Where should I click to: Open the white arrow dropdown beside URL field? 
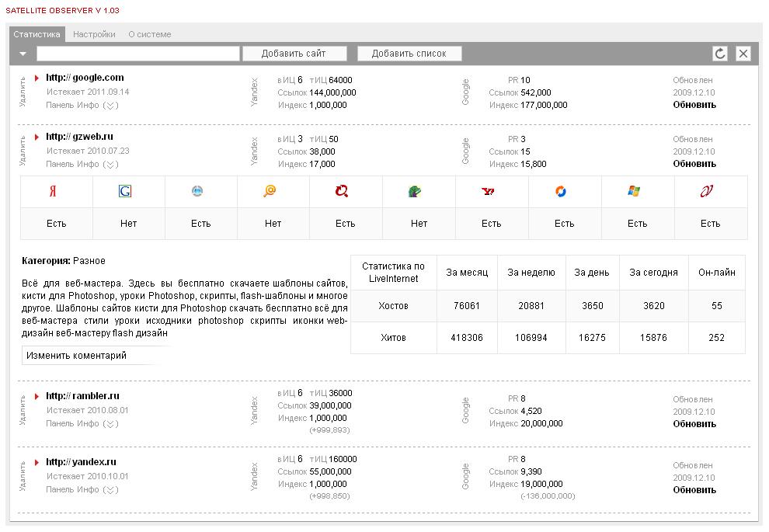point(23,54)
